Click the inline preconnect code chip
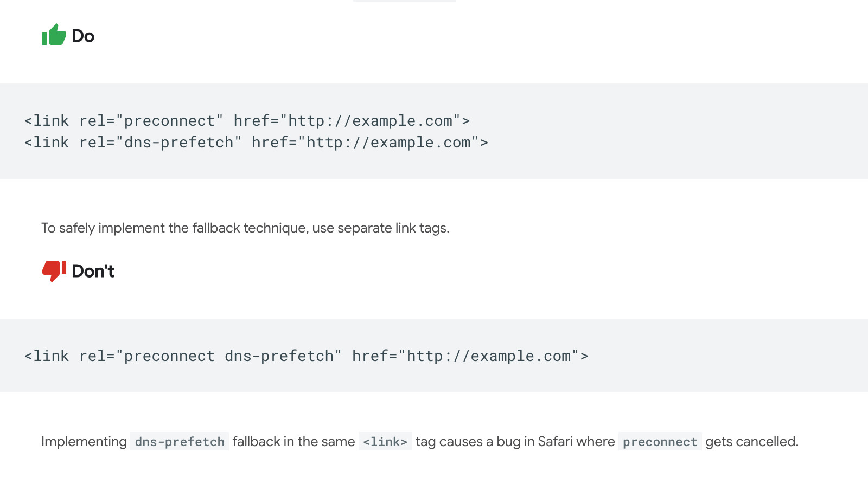868x477 pixels. click(660, 442)
